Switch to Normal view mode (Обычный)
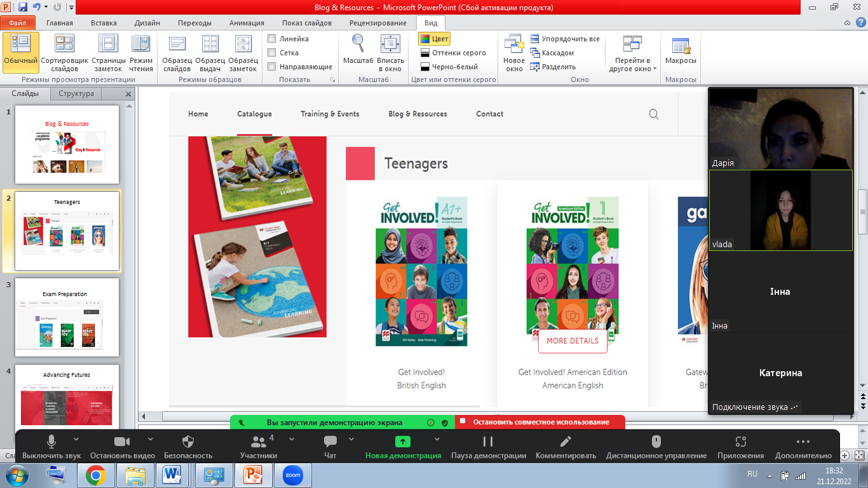 pyautogui.click(x=21, y=53)
